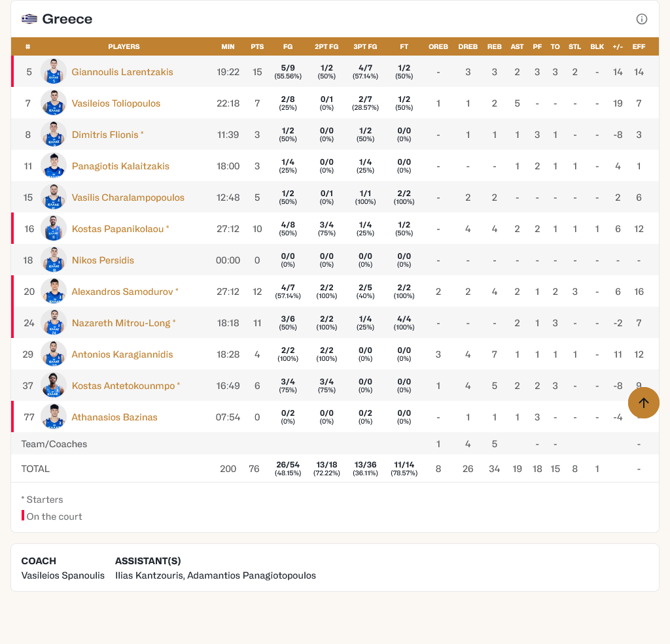The height and width of the screenshot is (644, 670).
Task: Open Giannoulis Larentzakis player photo
Action: click(54, 72)
